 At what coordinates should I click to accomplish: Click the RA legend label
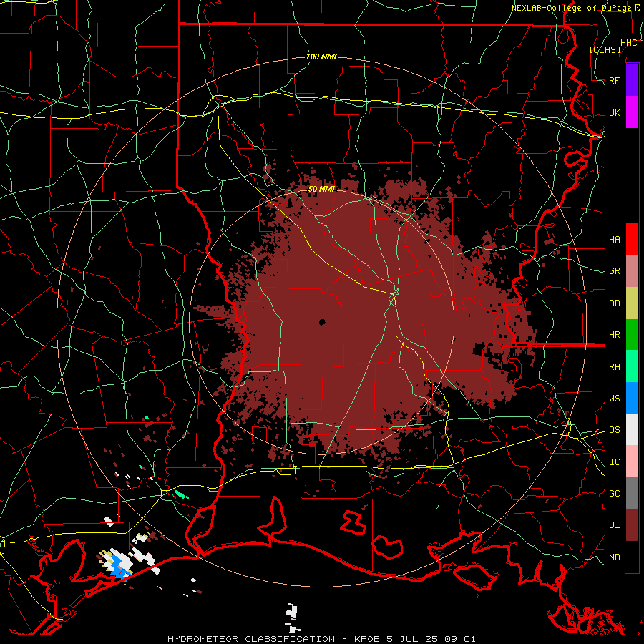tap(615, 367)
